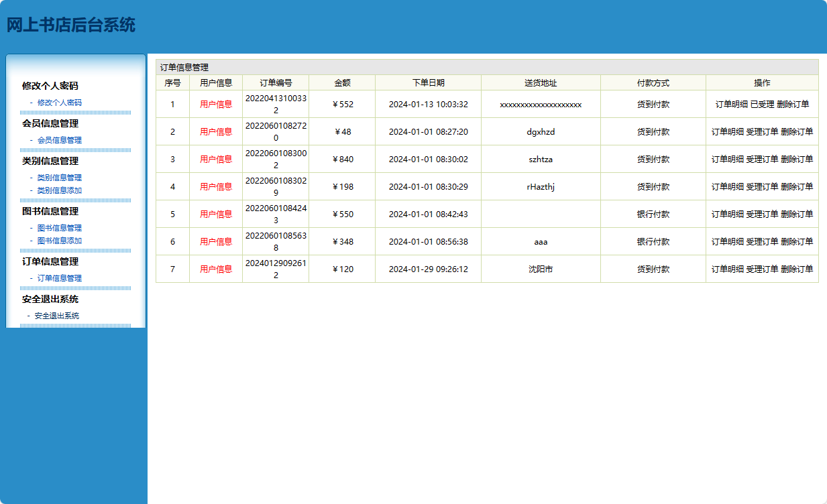The image size is (827, 504).
Task: View 用户信息 for order row 5
Action: point(216,214)
